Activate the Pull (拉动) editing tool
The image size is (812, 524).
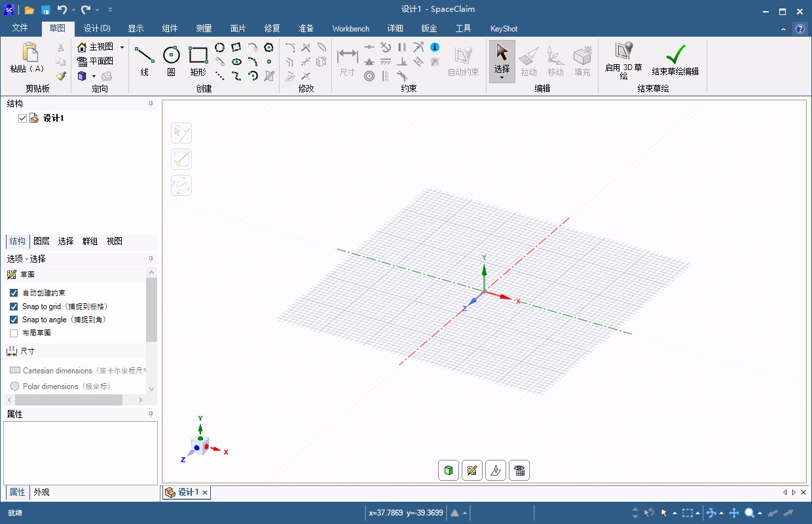pos(528,61)
